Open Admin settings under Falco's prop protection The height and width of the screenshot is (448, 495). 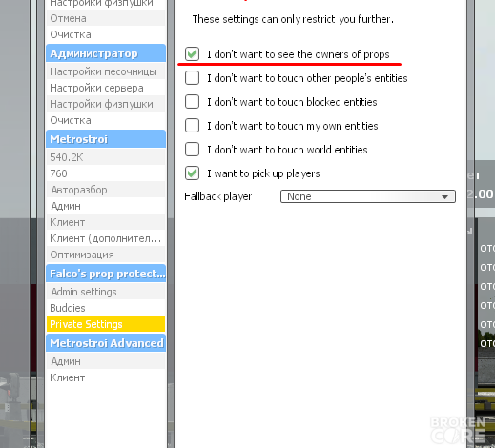pyautogui.click(x=106, y=292)
